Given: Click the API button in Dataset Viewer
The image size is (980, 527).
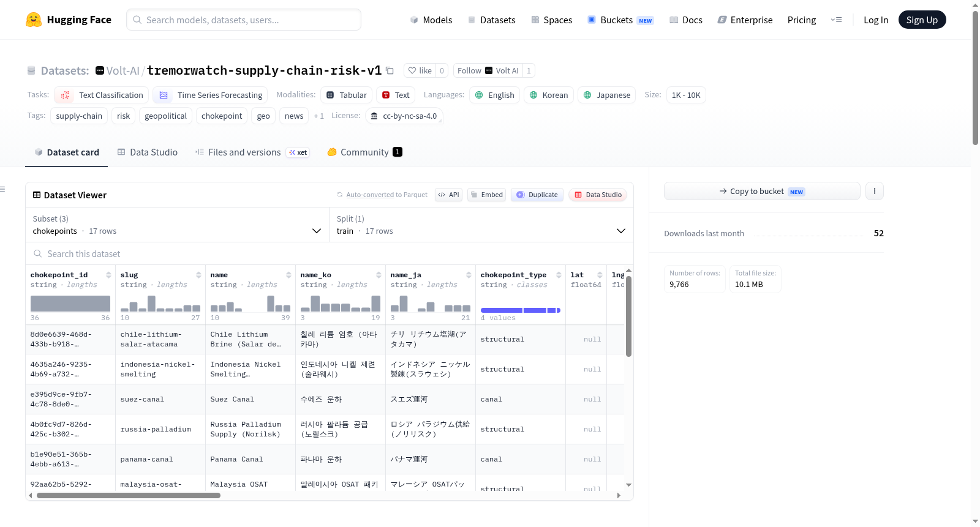Looking at the screenshot, I should (x=448, y=195).
